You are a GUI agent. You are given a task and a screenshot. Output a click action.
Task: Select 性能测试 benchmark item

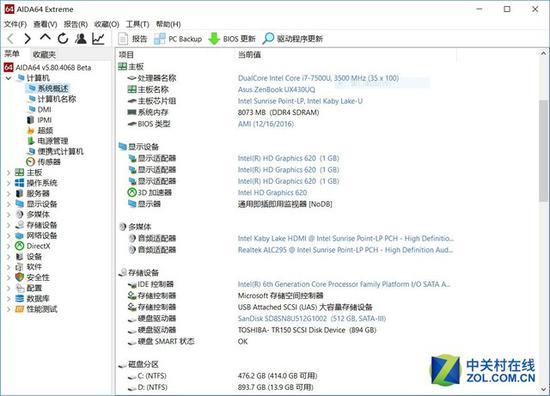[36, 309]
